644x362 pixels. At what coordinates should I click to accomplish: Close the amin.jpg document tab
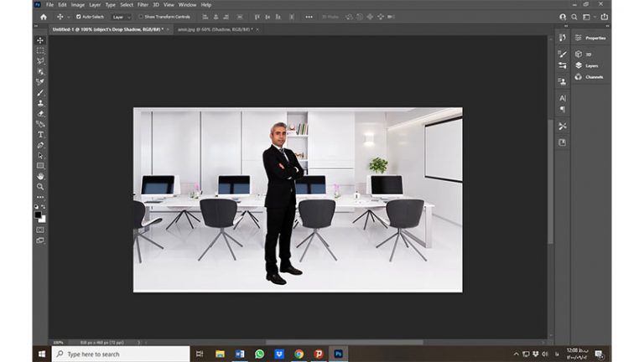257,29
